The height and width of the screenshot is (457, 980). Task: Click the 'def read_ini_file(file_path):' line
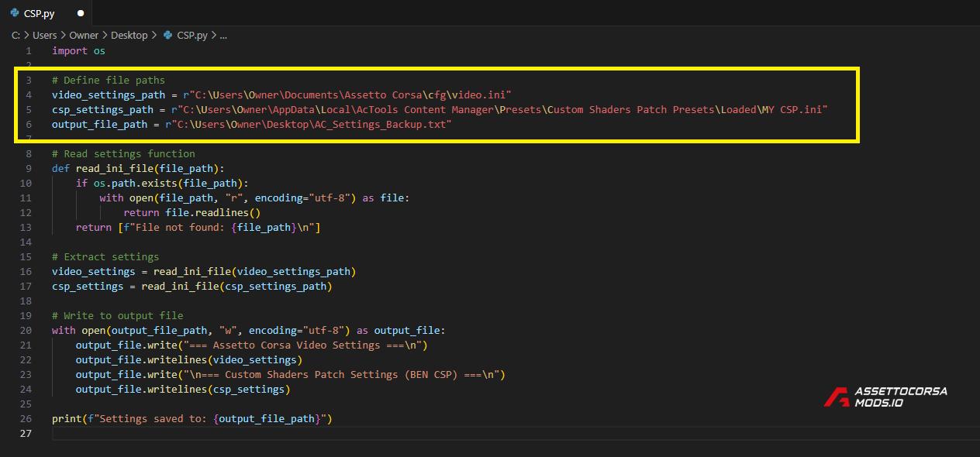pos(138,168)
